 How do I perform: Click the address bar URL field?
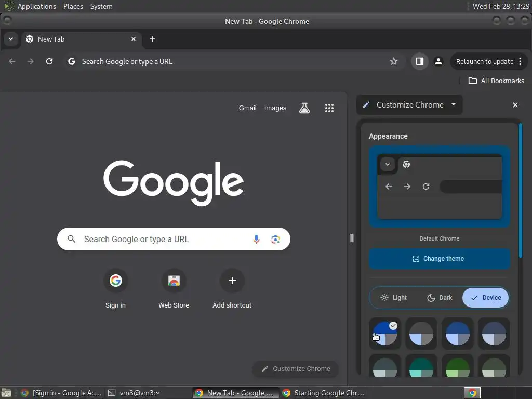point(234,61)
